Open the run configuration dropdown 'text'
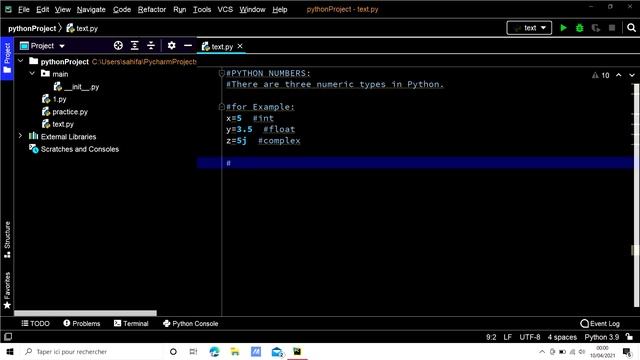Viewport: 640px width, 360px height. (529, 28)
